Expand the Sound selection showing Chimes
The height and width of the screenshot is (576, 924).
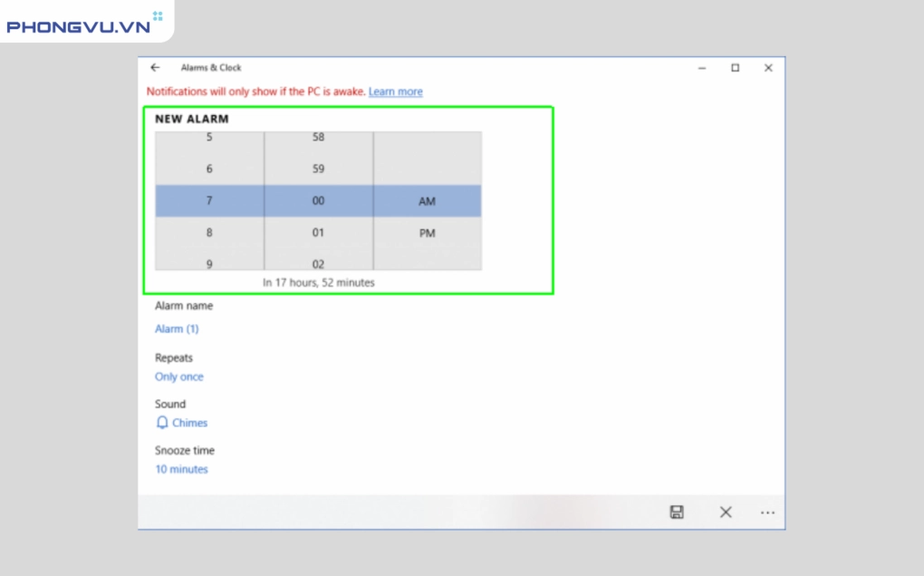click(189, 423)
